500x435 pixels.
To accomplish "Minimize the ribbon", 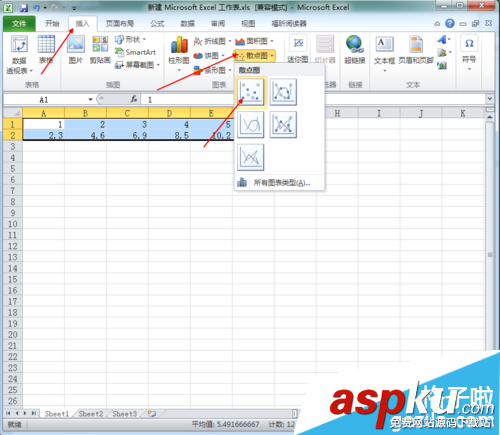I will (437, 24).
